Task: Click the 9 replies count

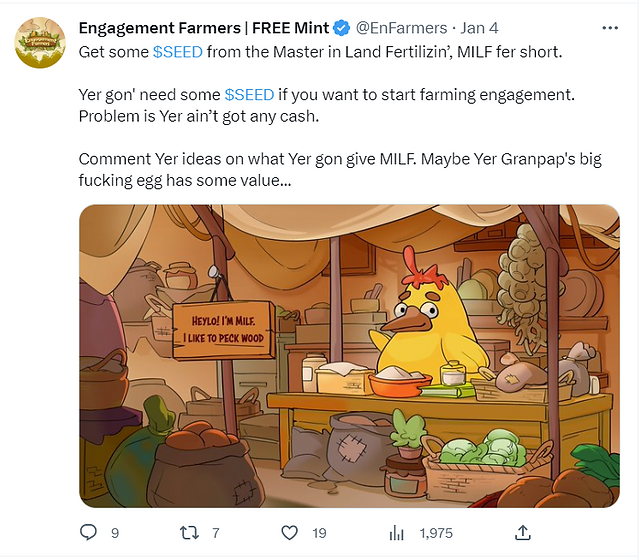Action: (115, 533)
